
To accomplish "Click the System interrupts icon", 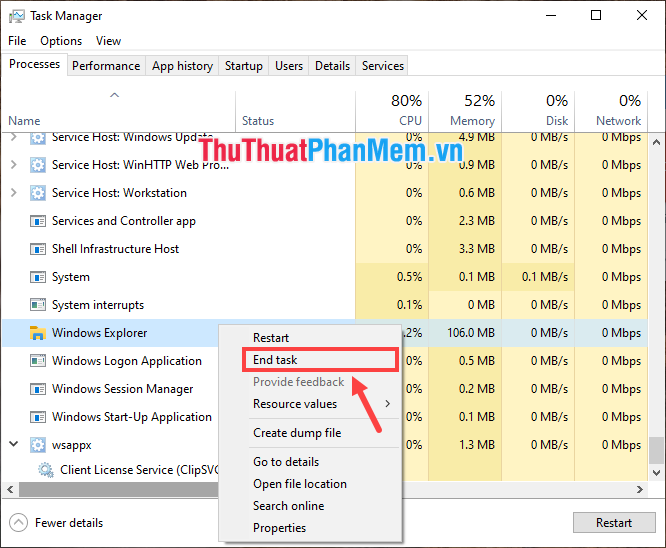I will (38, 305).
